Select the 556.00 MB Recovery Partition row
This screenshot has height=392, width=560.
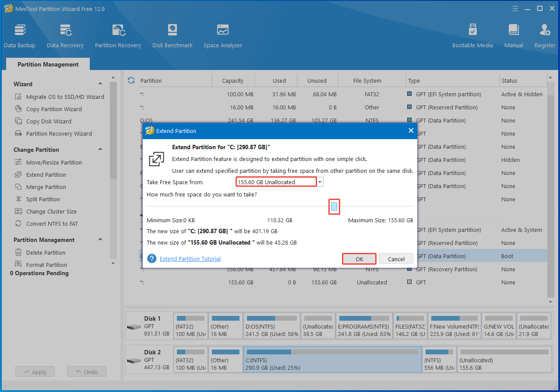coord(342,269)
